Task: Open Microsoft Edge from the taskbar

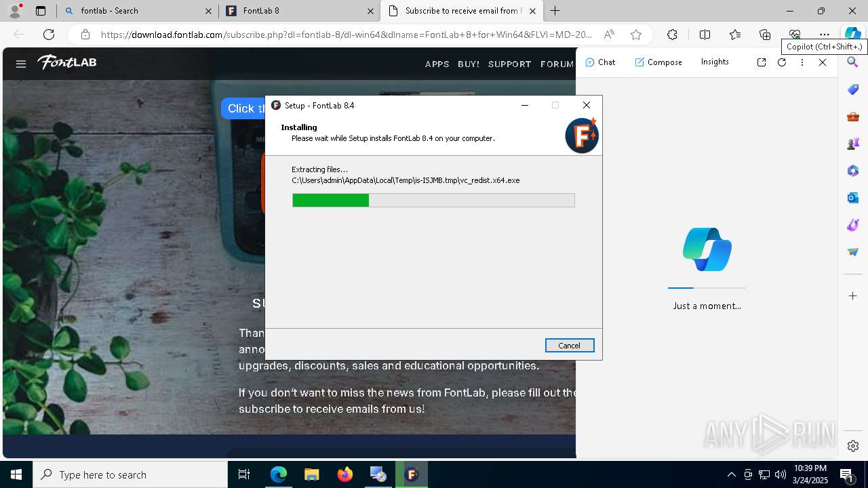Action: point(279,474)
